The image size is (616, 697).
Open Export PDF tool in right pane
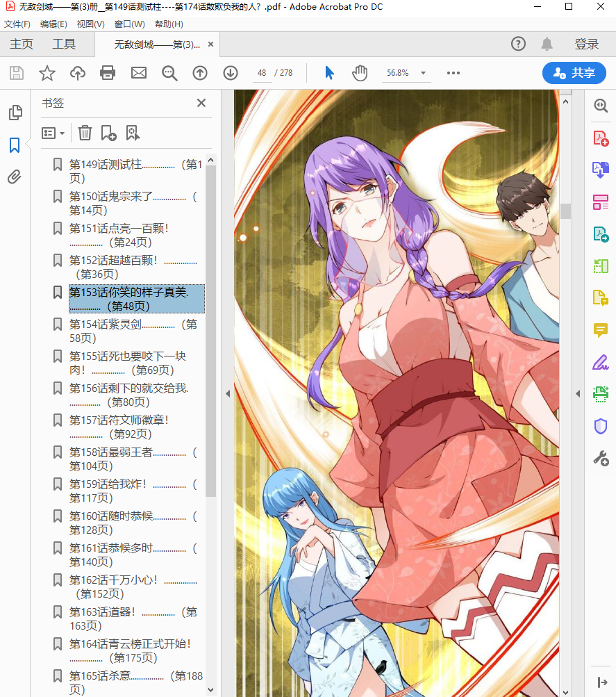[x=601, y=233]
